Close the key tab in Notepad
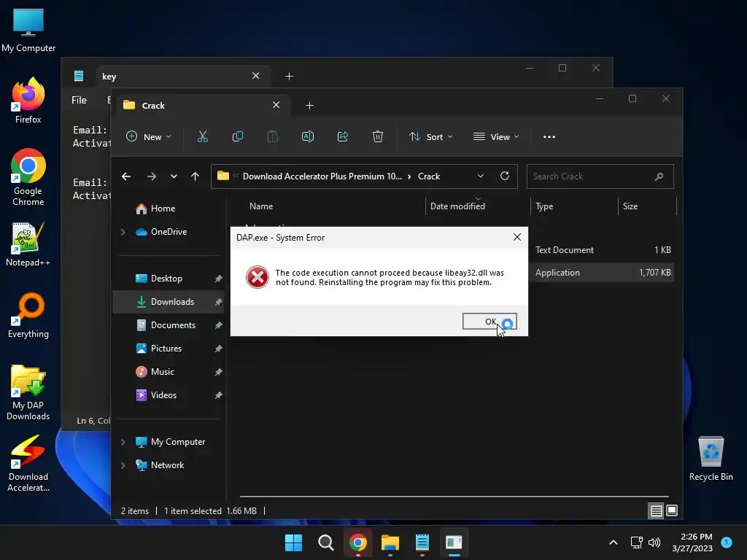Viewport: 747px width, 560px height. tap(256, 76)
